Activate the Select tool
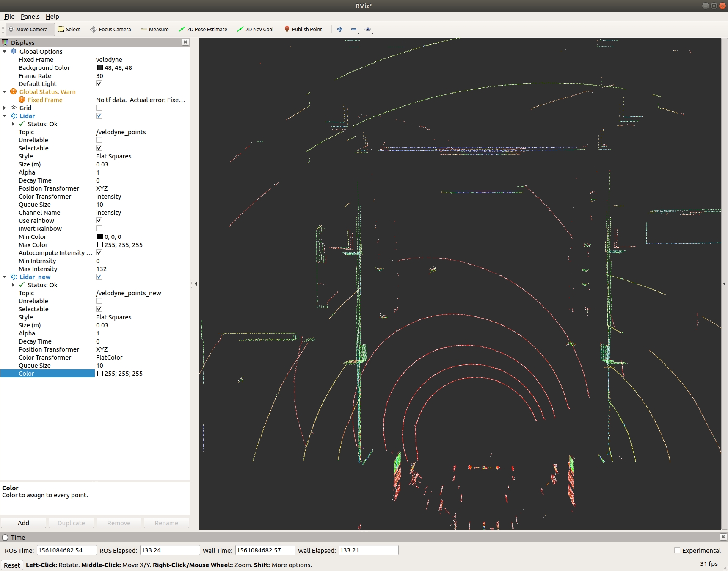 [69, 30]
